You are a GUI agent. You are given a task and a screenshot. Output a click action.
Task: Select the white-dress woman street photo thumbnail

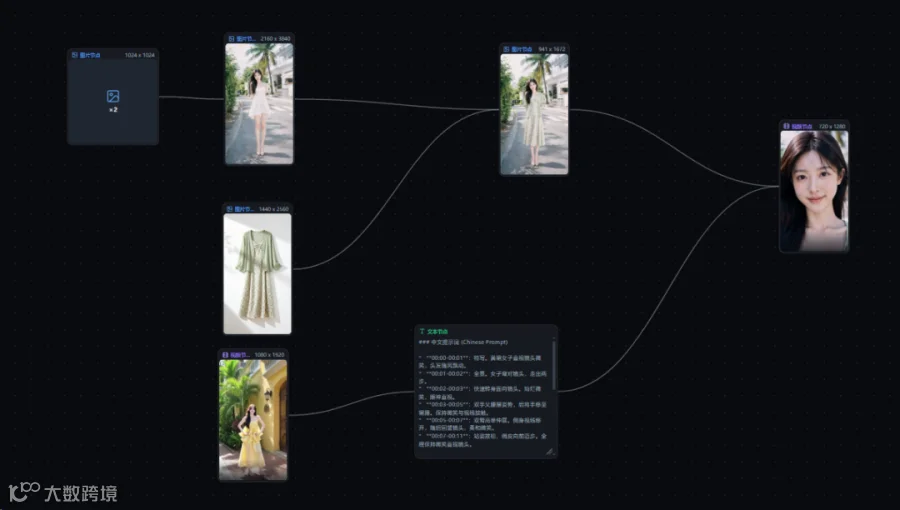[259, 104]
